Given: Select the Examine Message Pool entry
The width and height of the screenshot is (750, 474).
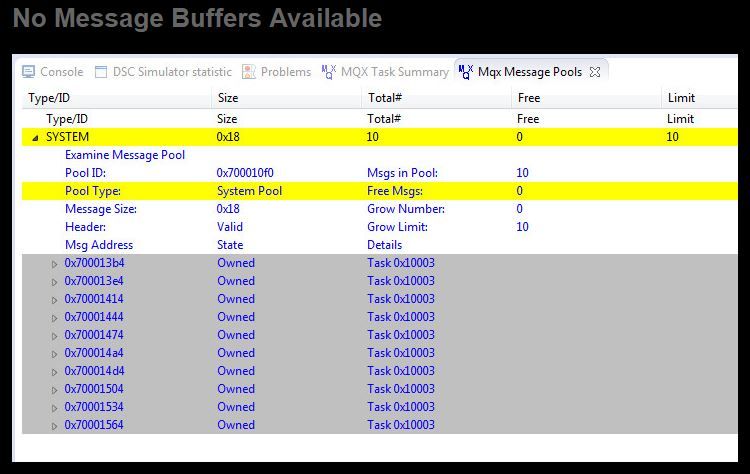Looking at the screenshot, I should (125, 155).
